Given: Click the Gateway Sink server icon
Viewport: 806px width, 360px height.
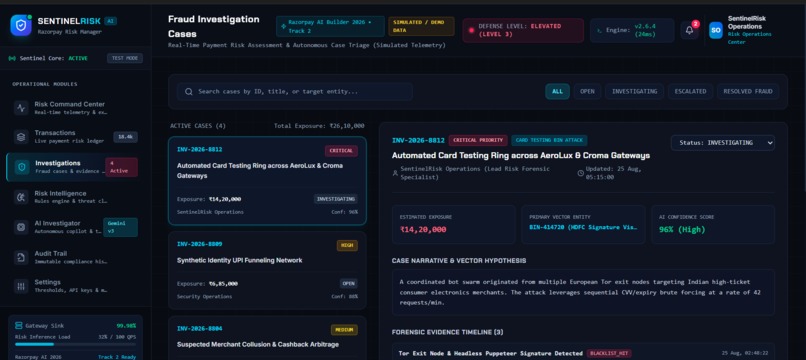Looking at the screenshot, I should [19, 325].
